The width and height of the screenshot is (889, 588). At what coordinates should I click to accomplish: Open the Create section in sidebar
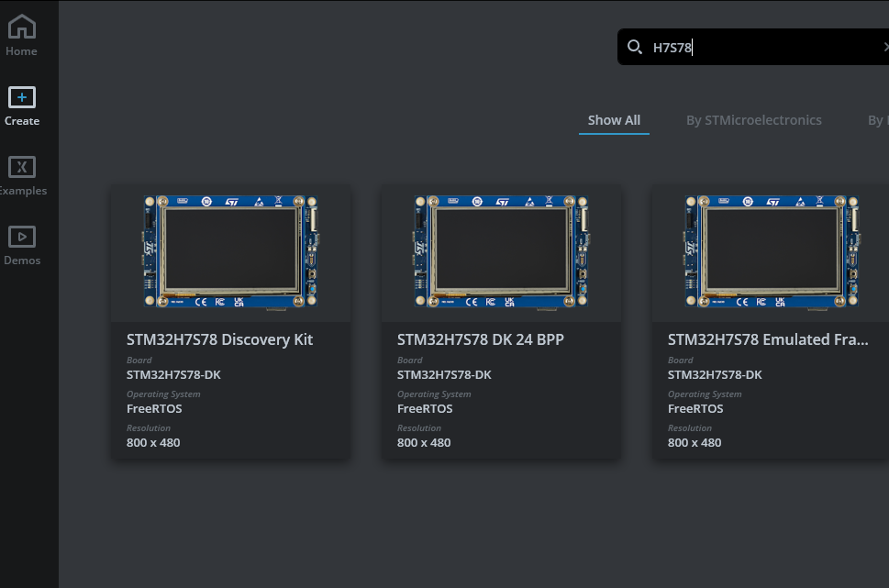[x=21, y=106]
